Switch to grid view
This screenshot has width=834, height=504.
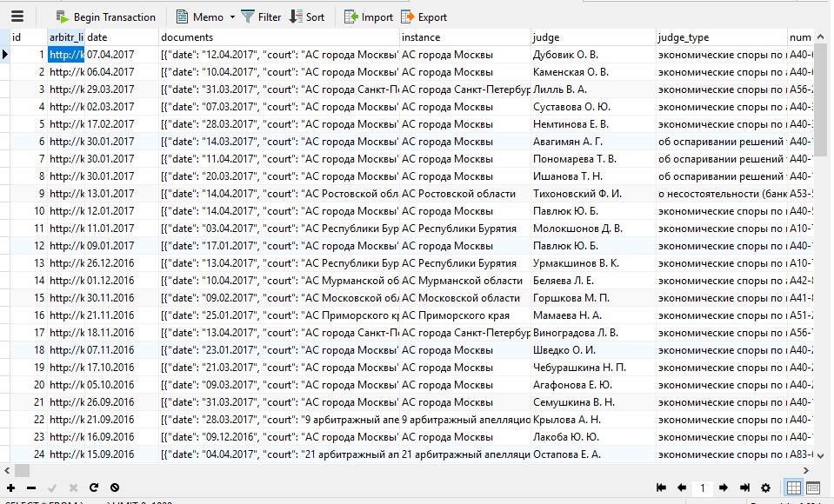[x=794, y=487]
